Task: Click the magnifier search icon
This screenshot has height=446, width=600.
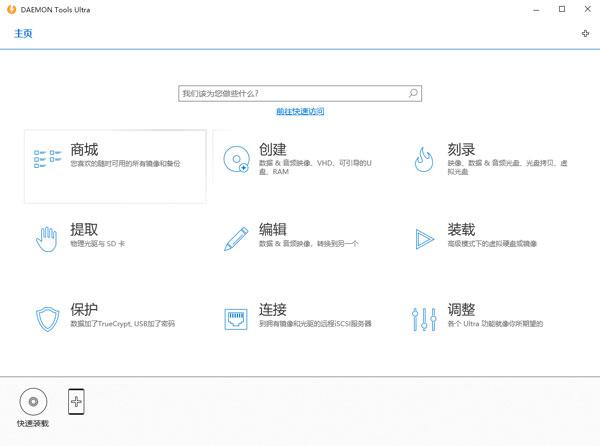Action: 413,93
